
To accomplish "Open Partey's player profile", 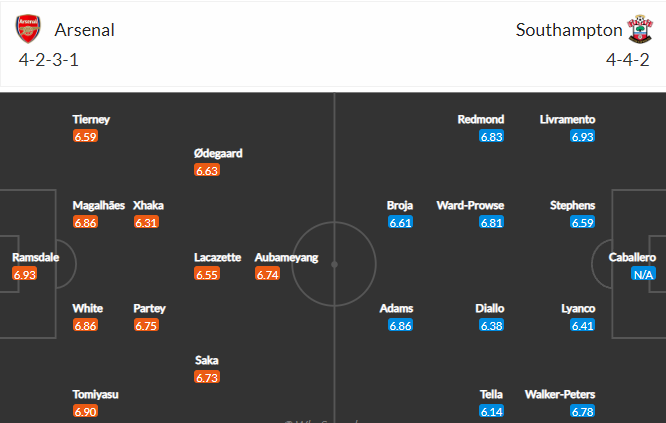I will [x=149, y=308].
